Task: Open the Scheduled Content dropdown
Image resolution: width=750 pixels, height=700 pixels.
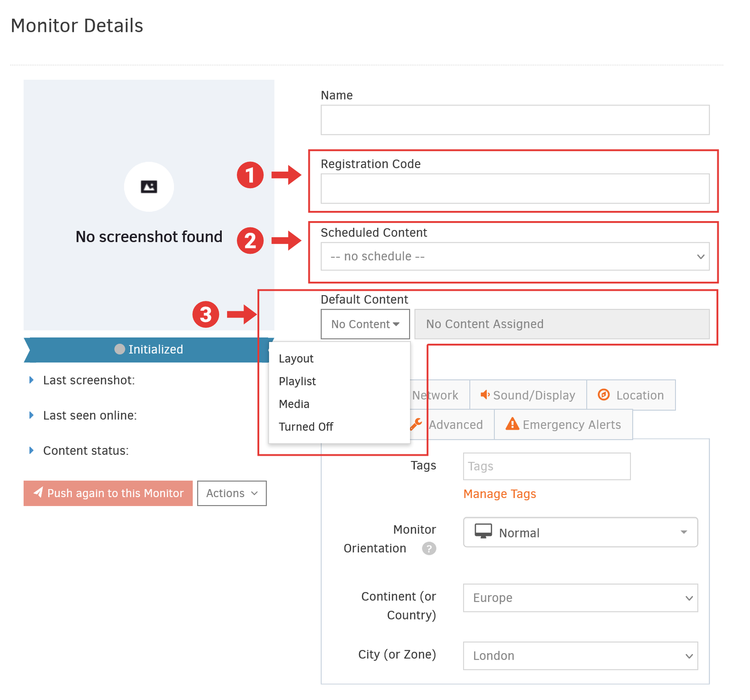Action: (515, 256)
